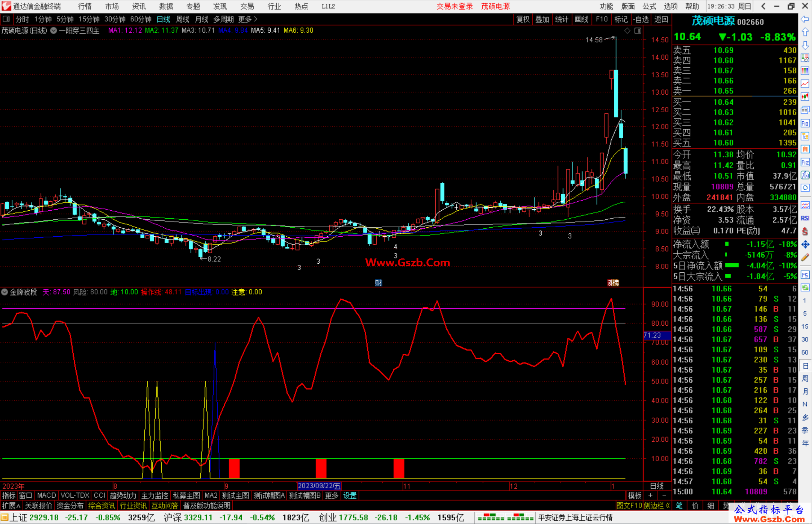Image resolution: width=812 pixels, height=524 pixels.
Task: Click the down arrow icon in right sidebar
Action: pyautogui.click(x=805, y=45)
